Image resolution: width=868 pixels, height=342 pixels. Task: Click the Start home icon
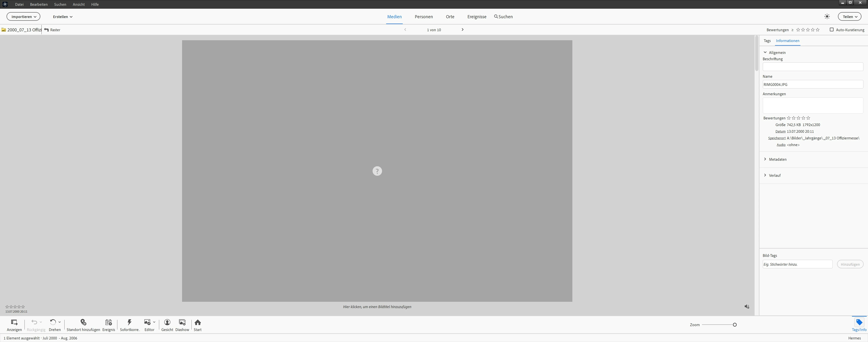(198, 323)
